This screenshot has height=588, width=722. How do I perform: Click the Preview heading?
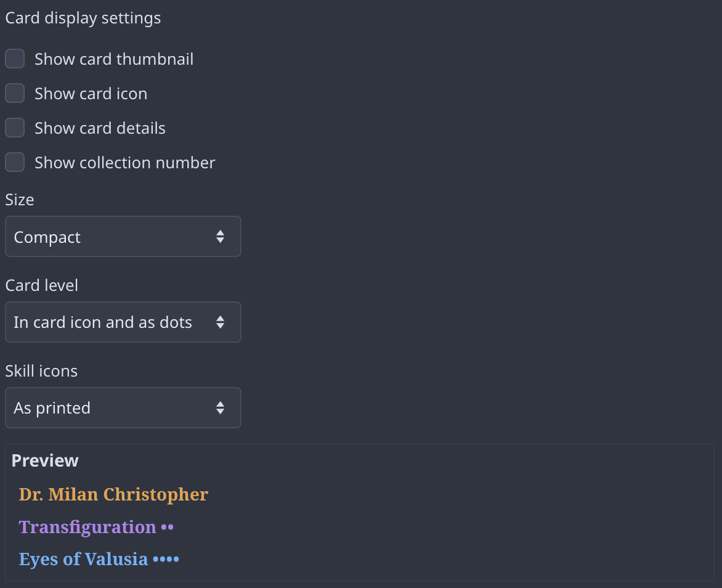[45, 460]
